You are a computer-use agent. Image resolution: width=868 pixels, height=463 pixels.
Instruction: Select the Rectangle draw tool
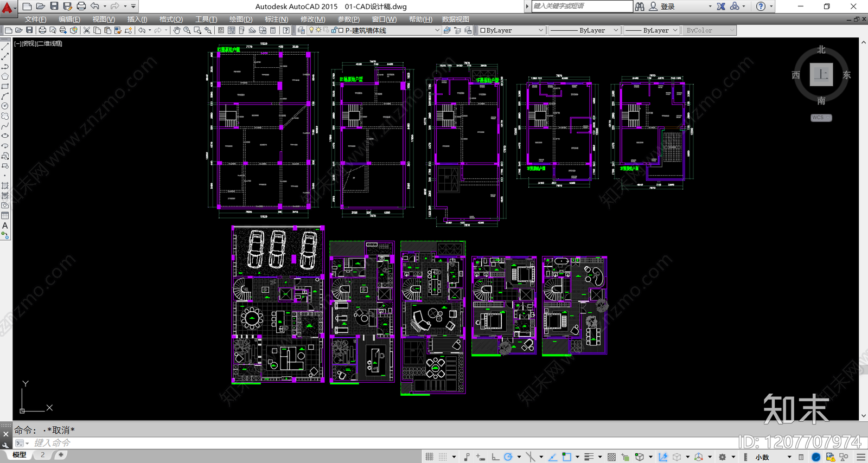5,86
